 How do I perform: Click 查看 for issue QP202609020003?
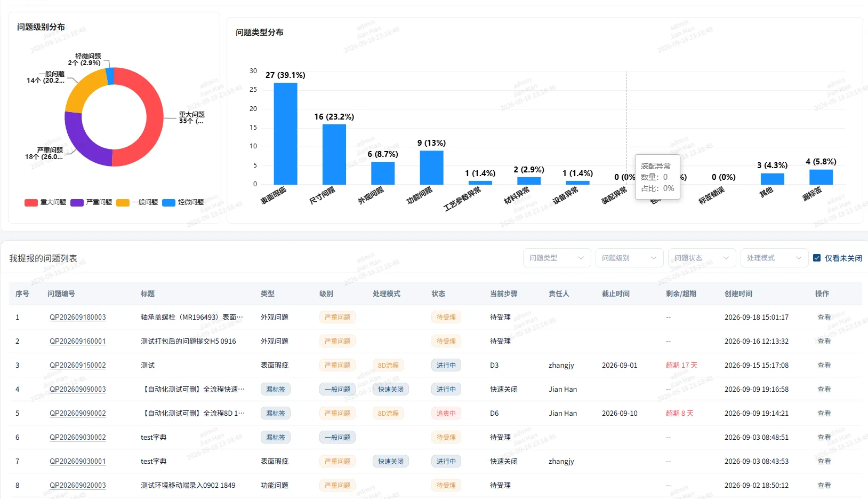pos(824,485)
